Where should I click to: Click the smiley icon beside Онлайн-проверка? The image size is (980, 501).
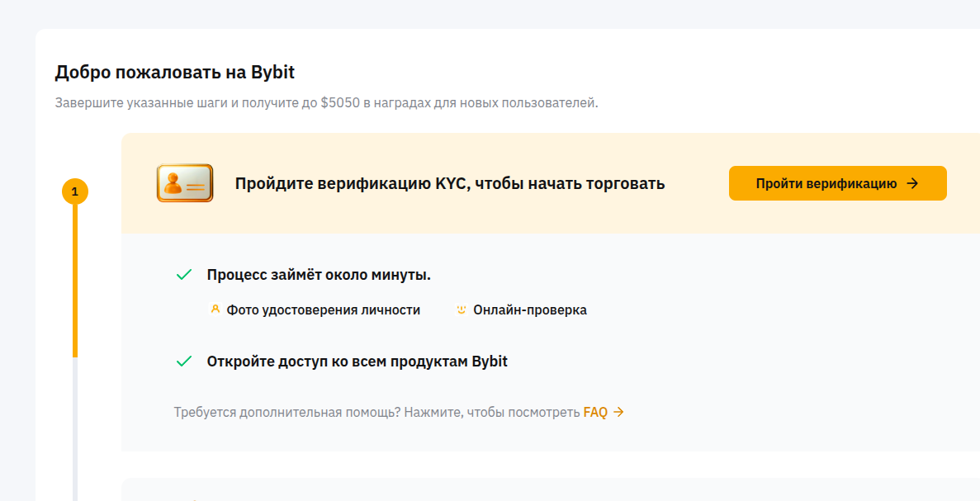[x=462, y=310]
